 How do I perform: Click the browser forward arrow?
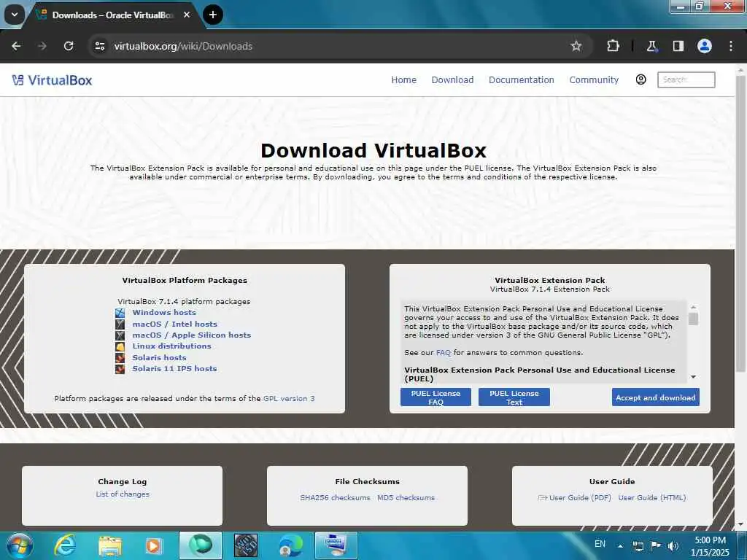(x=42, y=46)
